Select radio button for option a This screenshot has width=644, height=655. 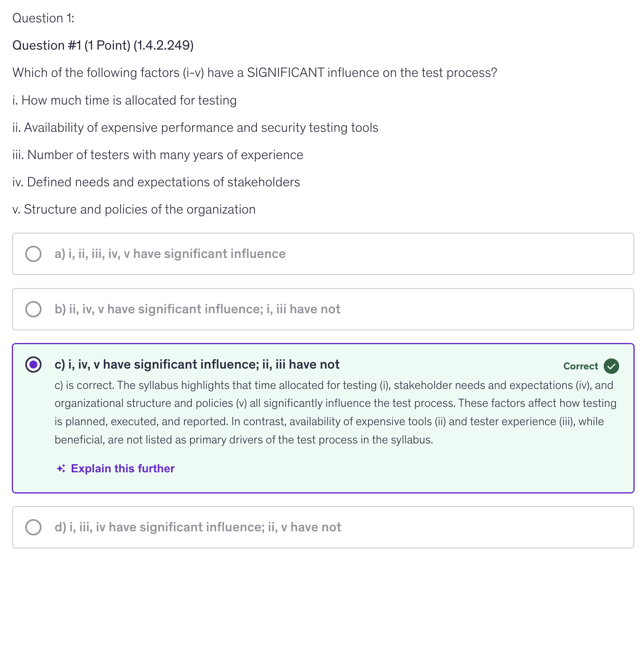pos(33,254)
